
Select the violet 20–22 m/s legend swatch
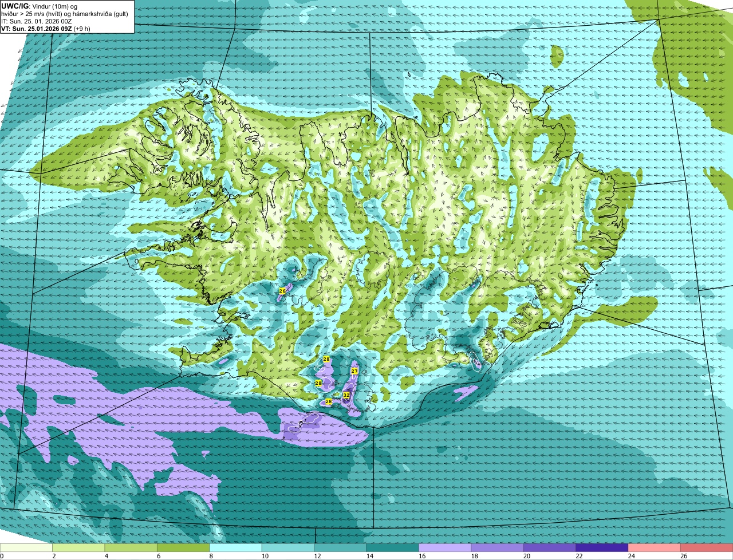click(x=550, y=547)
